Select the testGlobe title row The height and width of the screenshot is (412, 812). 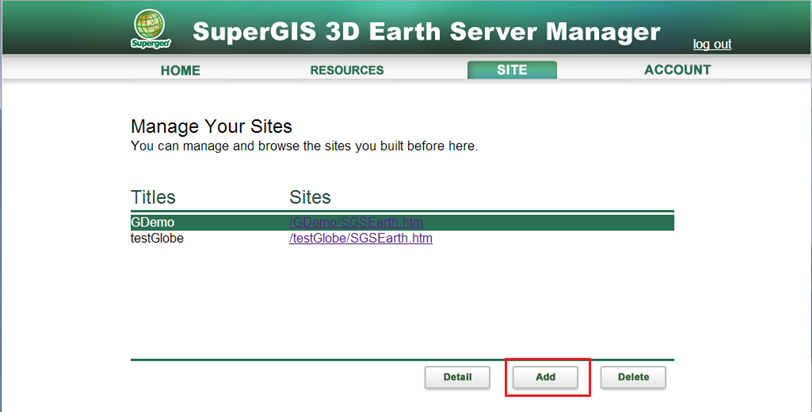tap(402, 238)
